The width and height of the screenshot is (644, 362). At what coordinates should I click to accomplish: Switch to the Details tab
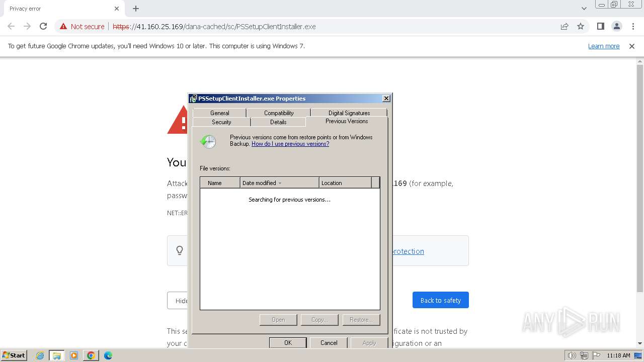tap(278, 122)
